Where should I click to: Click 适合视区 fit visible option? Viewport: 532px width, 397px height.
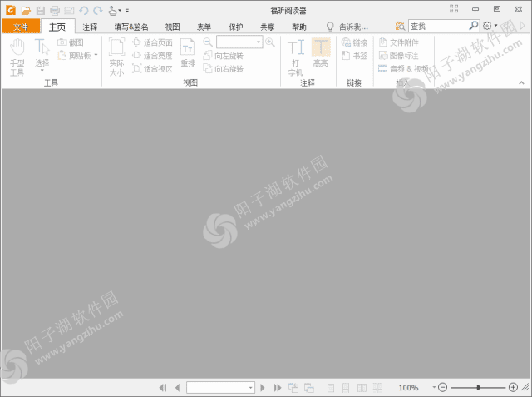click(x=152, y=68)
